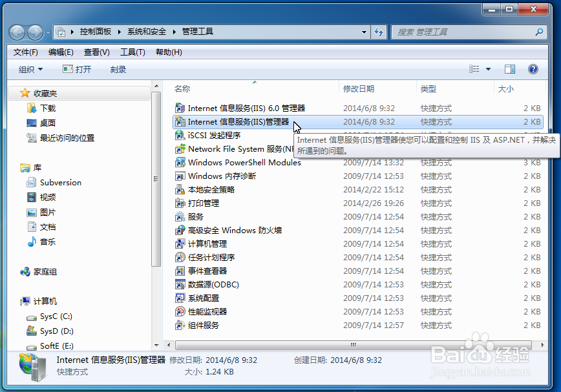Image resolution: width=561 pixels, height=392 pixels.
Task: Click the 打开 toolbar button
Action: pyautogui.click(x=77, y=69)
